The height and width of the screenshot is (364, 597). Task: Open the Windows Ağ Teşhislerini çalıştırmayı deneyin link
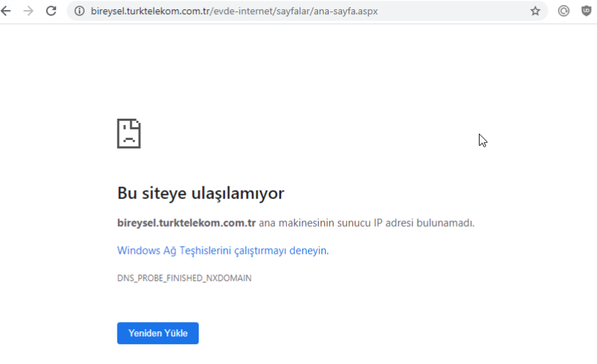222,251
